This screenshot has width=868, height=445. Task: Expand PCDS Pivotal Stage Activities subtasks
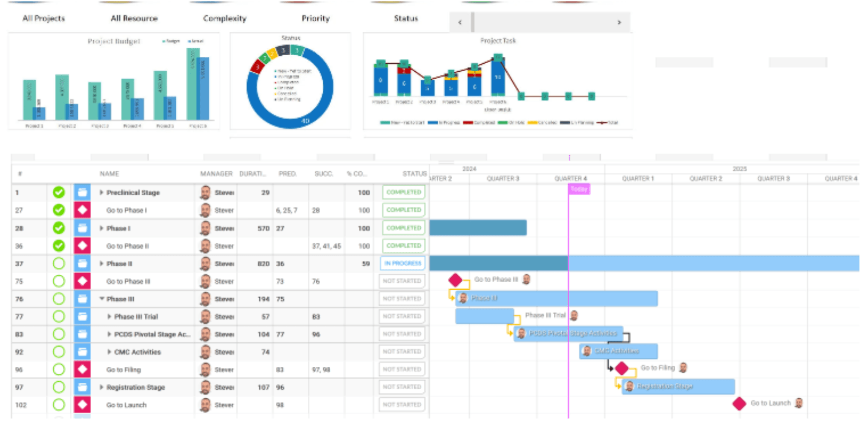[109, 334]
